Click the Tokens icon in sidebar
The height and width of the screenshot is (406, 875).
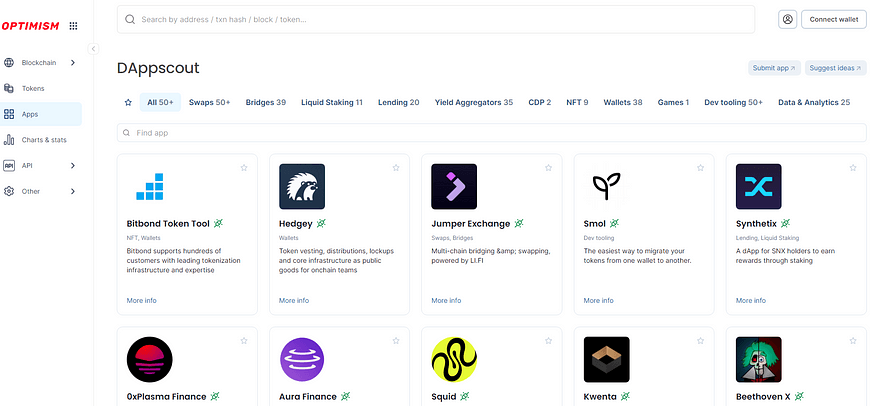(9, 88)
